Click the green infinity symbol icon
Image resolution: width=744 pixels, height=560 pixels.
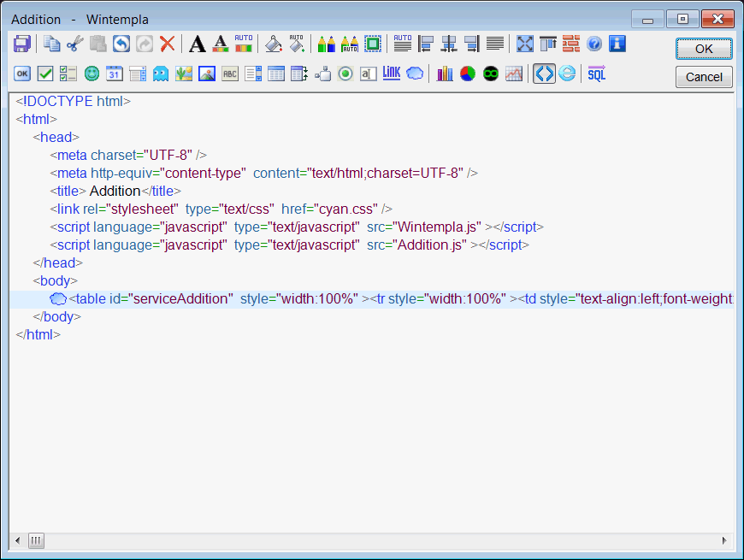(x=491, y=74)
